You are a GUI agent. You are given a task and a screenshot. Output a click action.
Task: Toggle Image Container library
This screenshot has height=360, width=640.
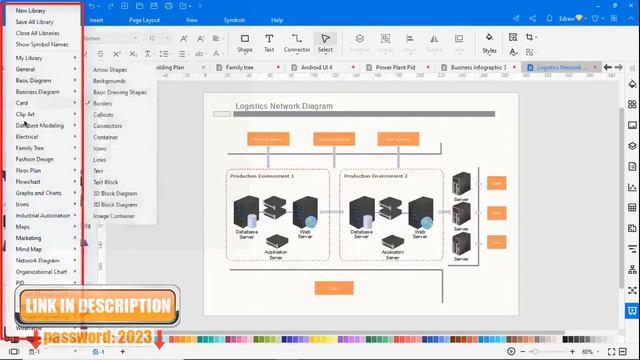[x=114, y=216]
